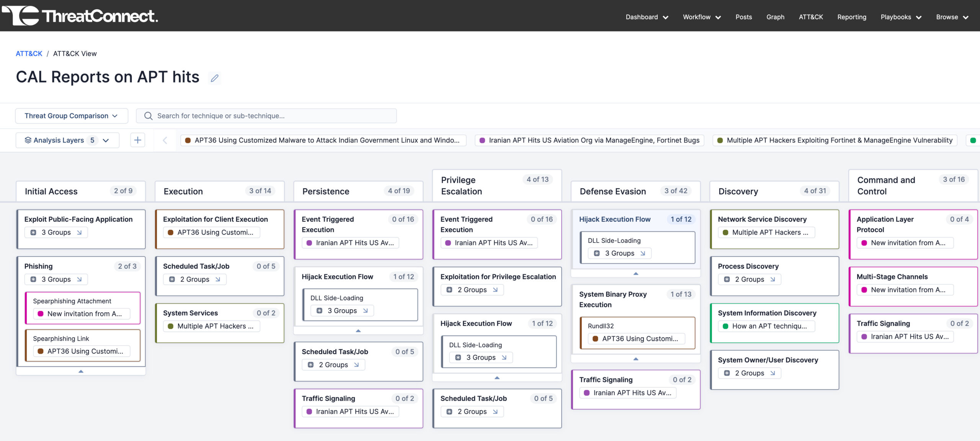Open the Workflow menu dropdown
Image resolution: width=980 pixels, height=441 pixels.
[x=702, y=17]
